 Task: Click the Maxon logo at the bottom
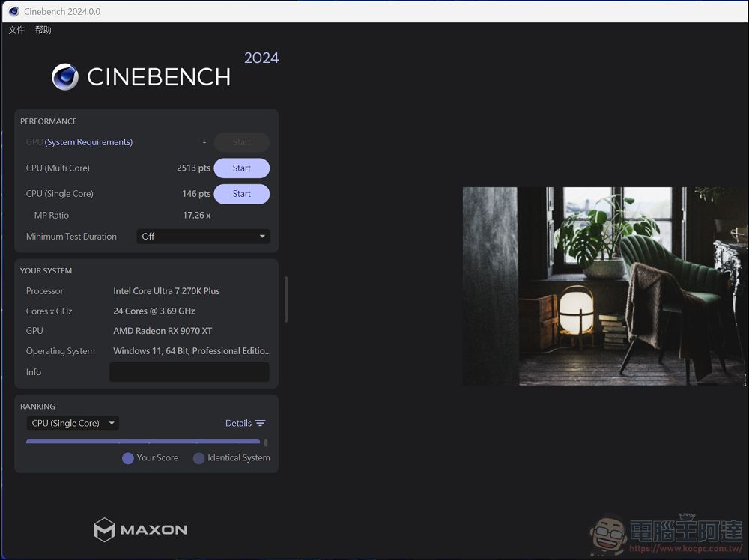pos(140,529)
